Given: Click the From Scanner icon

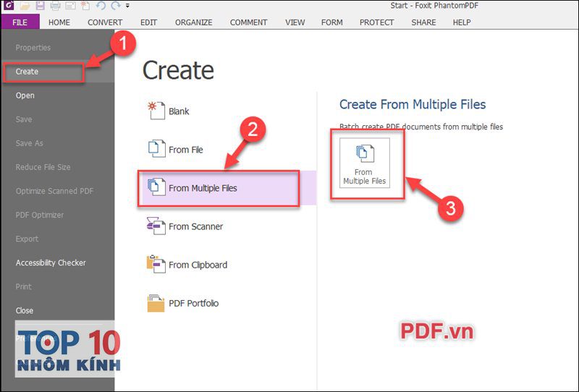Looking at the screenshot, I should [156, 226].
